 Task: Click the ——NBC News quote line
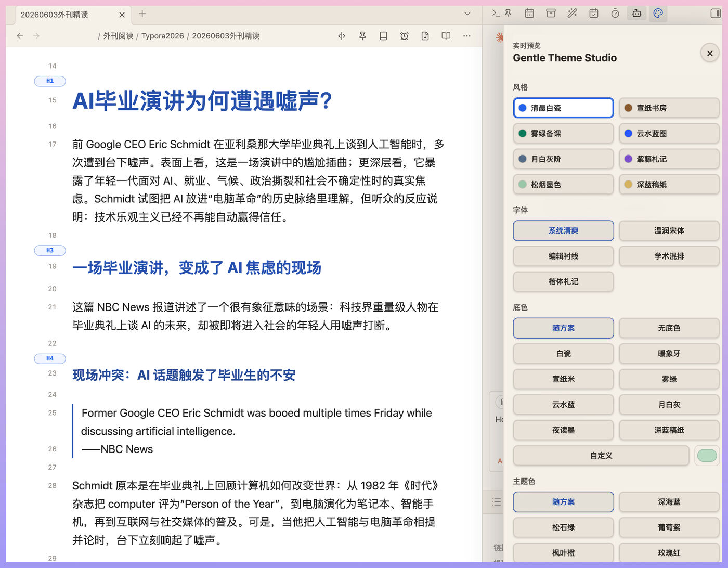tap(118, 449)
